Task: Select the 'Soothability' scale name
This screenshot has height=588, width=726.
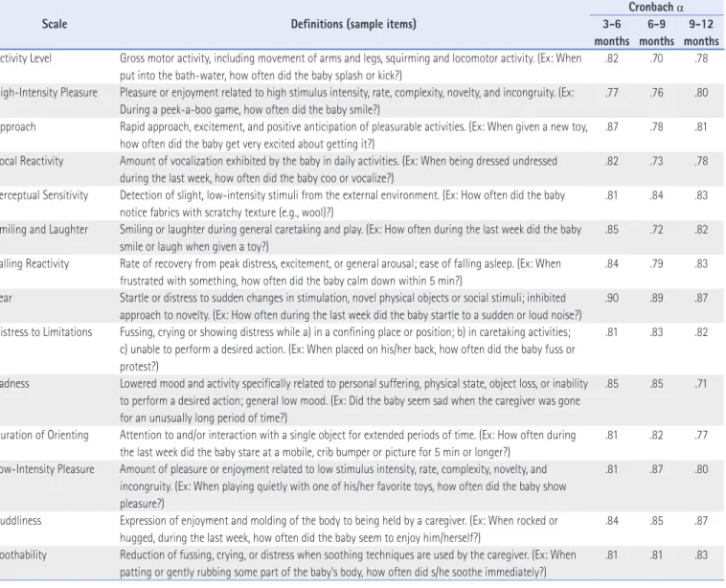Action: point(23,555)
